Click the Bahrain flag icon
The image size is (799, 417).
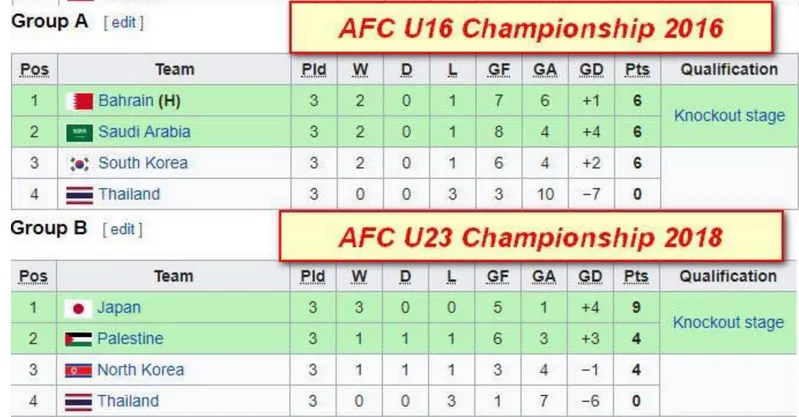coord(79,101)
